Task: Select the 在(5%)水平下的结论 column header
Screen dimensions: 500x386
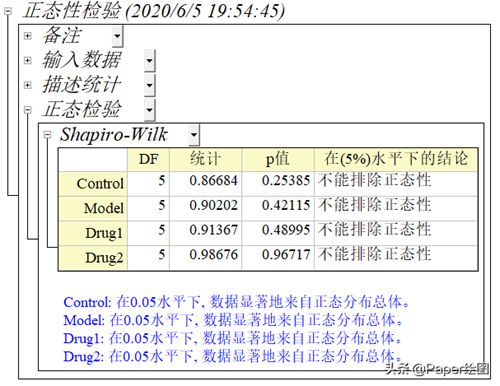Action: (396, 159)
